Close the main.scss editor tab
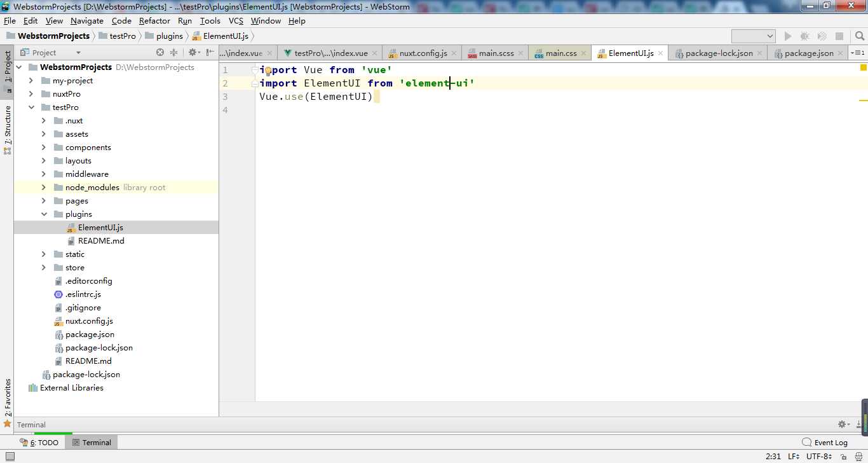868x463 pixels. pyautogui.click(x=521, y=53)
